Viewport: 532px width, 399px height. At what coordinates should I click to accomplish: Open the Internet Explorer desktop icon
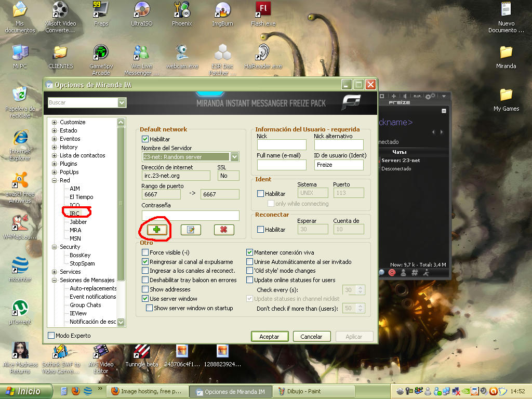click(20, 145)
